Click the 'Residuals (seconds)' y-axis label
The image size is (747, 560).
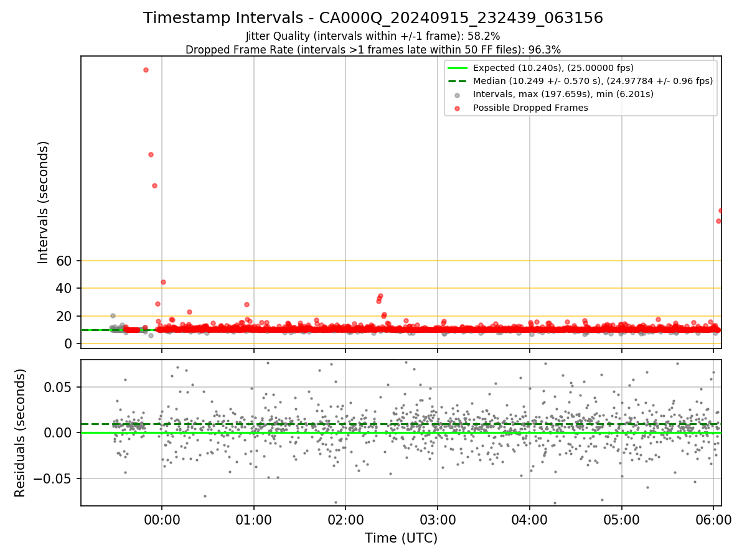click(x=21, y=432)
